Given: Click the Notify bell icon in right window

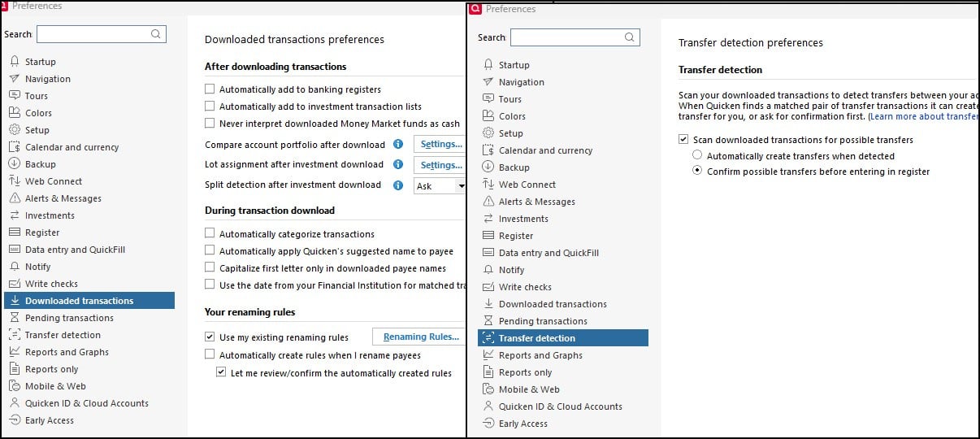Looking at the screenshot, I should coord(488,270).
